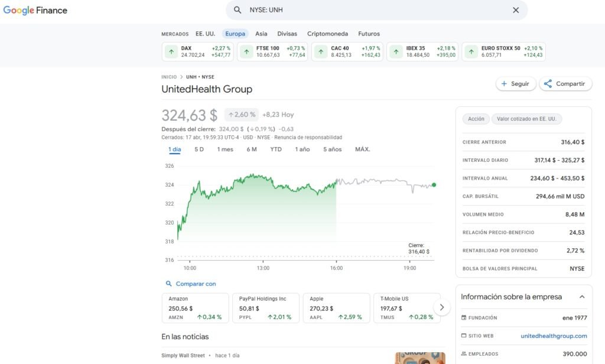Click the Acción tag chip

(x=476, y=119)
